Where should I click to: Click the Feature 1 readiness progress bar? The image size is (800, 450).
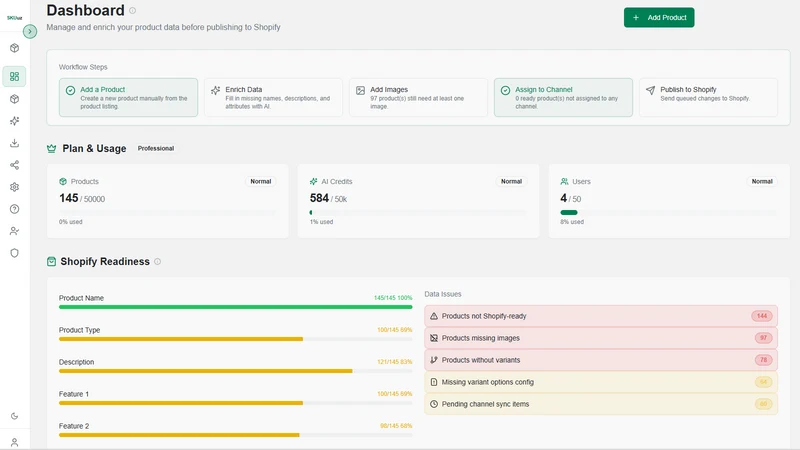point(235,403)
